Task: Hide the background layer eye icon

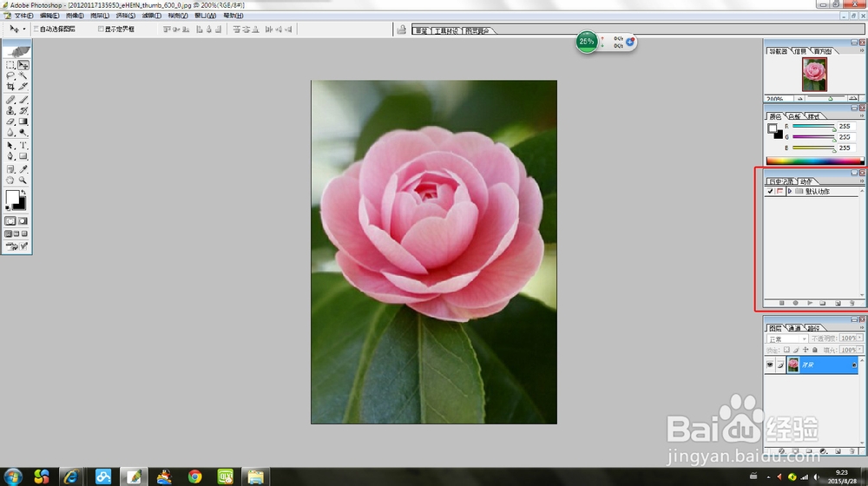Action: (770, 364)
